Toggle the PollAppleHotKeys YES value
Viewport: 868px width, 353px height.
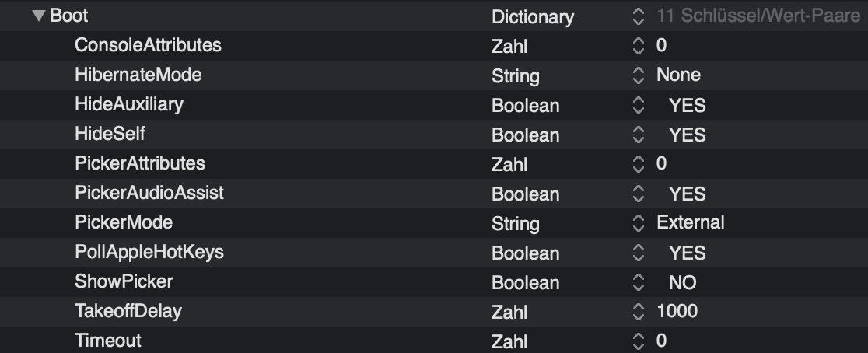[687, 253]
